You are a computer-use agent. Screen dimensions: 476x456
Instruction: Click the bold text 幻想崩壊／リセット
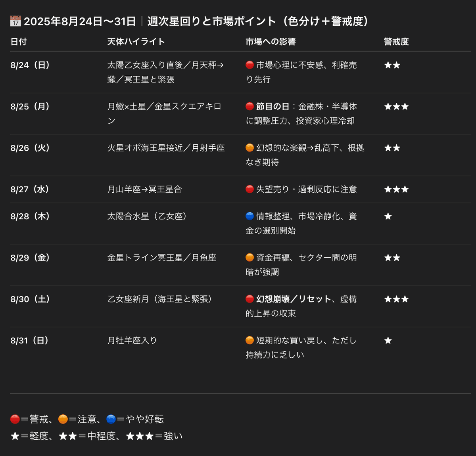coord(294,299)
